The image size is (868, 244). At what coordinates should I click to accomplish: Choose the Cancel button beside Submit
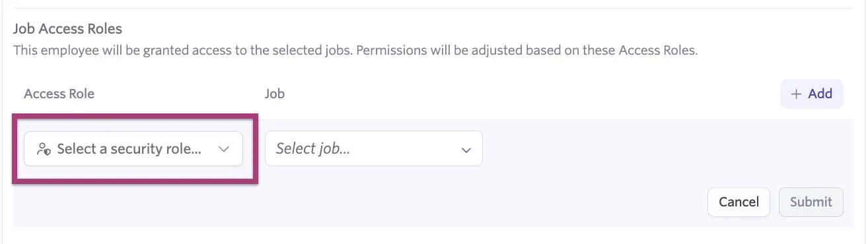click(x=739, y=202)
